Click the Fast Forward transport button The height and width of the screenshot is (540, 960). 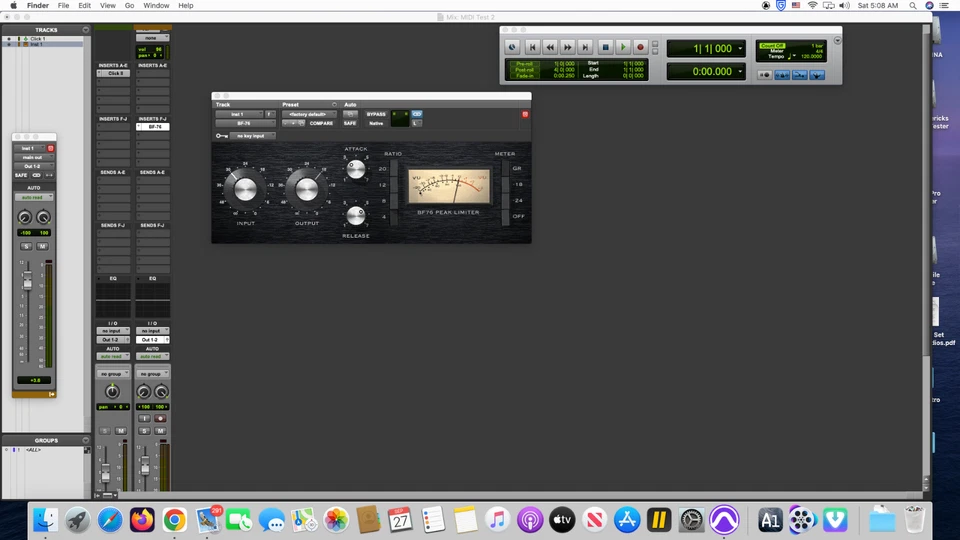tap(568, 47)
